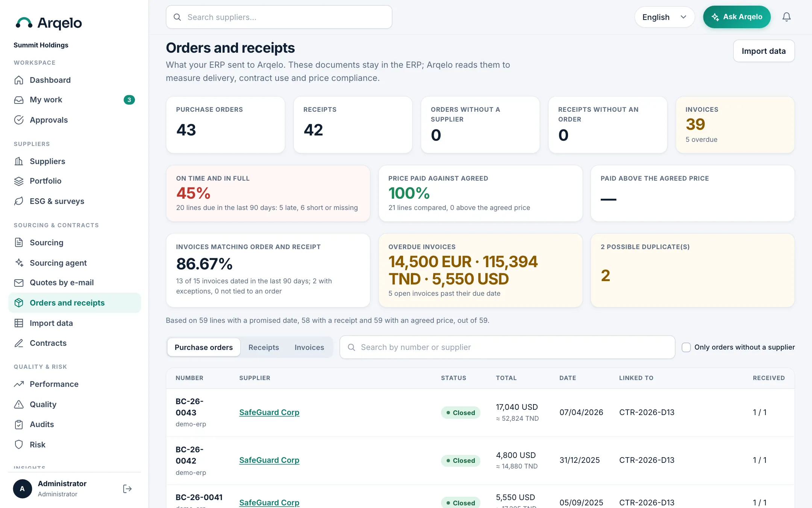Enable Only orders without a supplier
Image resolution: width=812 pixels, height=508 pixels.
[686, 347]
